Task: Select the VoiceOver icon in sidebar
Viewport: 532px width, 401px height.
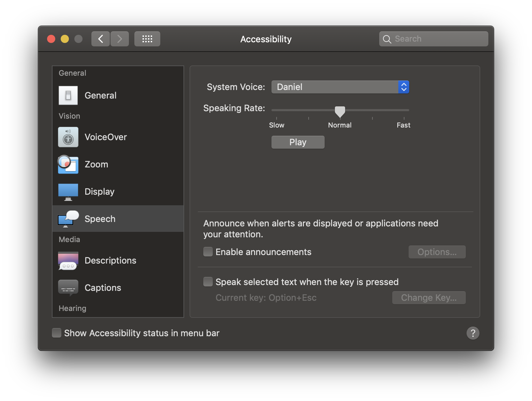Action: point(68,137)
